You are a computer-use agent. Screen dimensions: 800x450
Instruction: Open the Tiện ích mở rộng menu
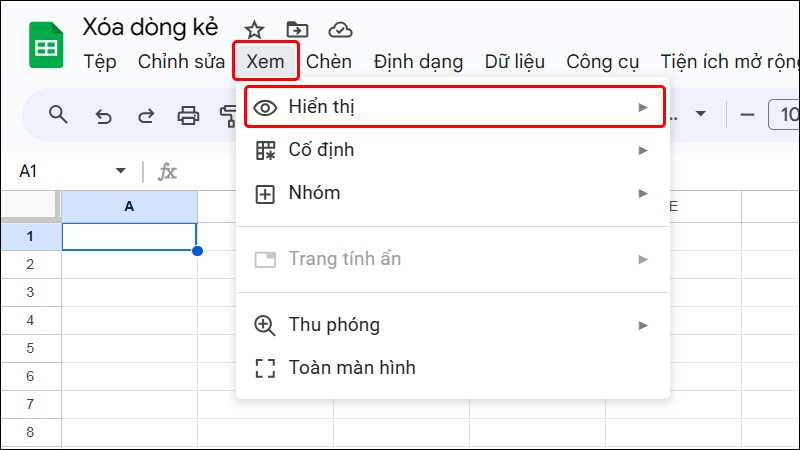[730, 62]
